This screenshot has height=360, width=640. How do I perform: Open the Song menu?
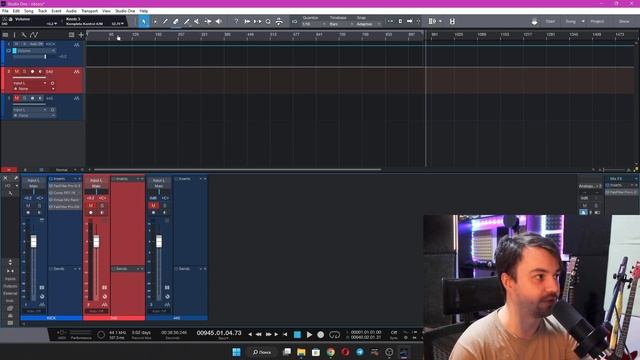click(29, 11)
